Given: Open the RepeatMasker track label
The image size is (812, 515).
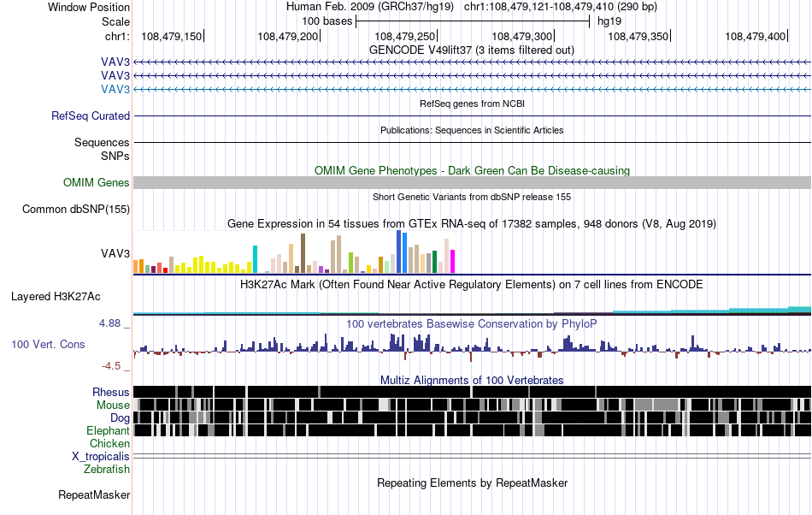Looking at the screenshot, I should 94,494.
